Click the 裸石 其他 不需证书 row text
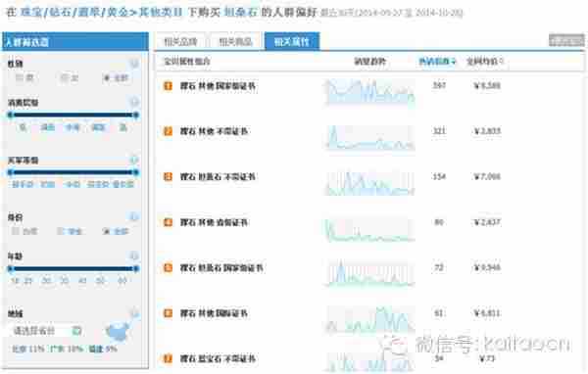The width and height of the screenshot is (588, 374). 214,131
